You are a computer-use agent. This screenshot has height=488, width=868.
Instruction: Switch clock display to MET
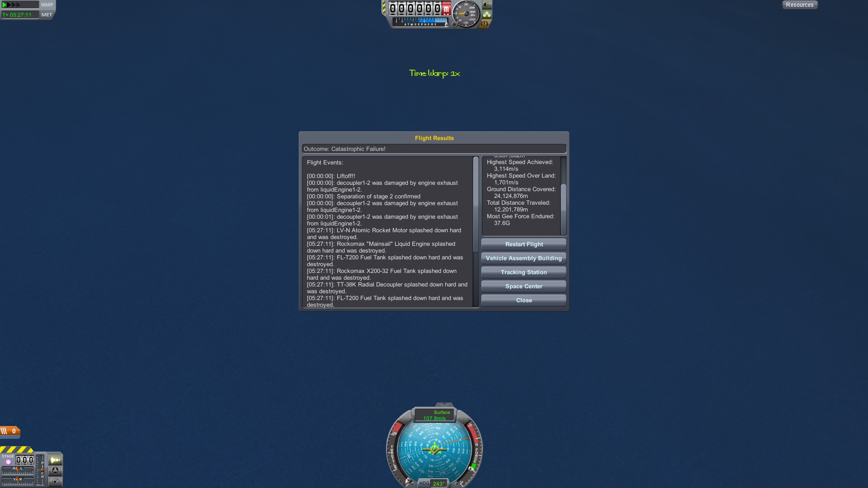[47, 15]
